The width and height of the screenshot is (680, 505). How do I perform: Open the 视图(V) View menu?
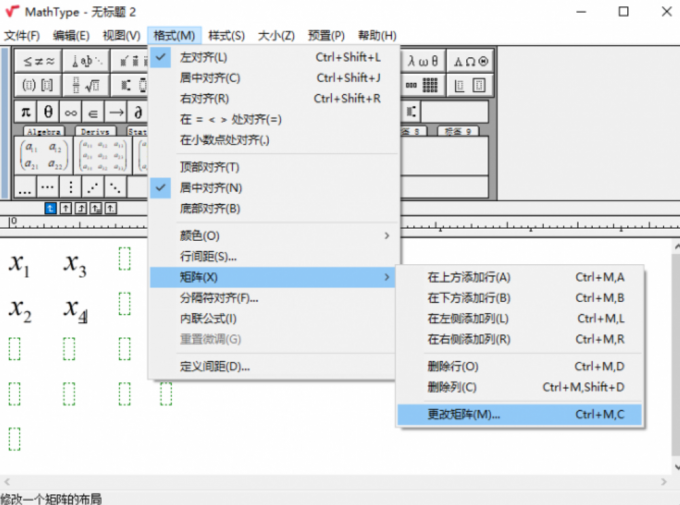(x=121, y=36)
